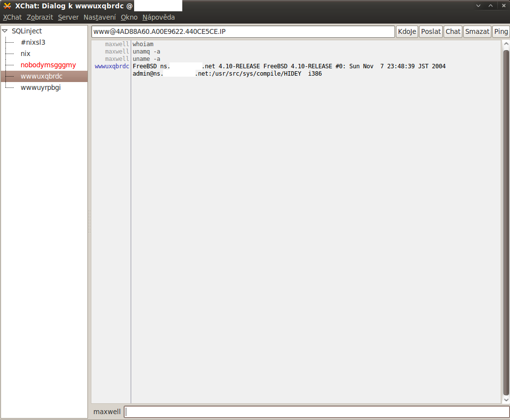
Task: Select the SQLinject server entry
Action: tap(27, 31)
